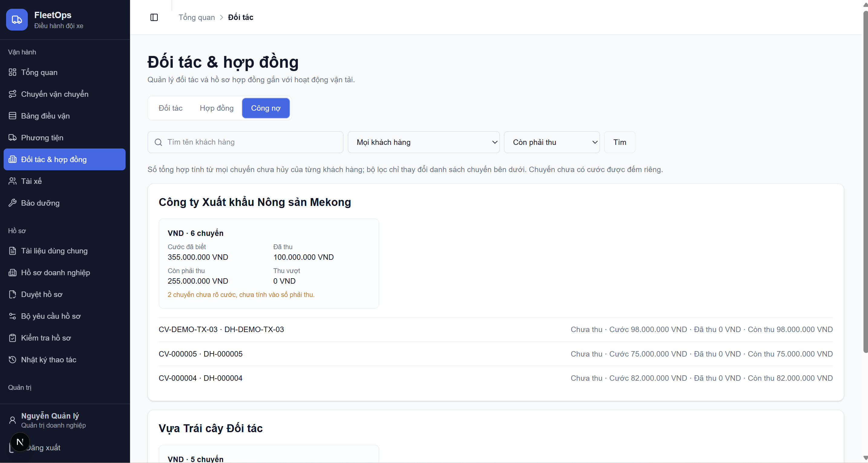
Task: Open Hồ sơ doanh nghiệp link
Action: 64,272
